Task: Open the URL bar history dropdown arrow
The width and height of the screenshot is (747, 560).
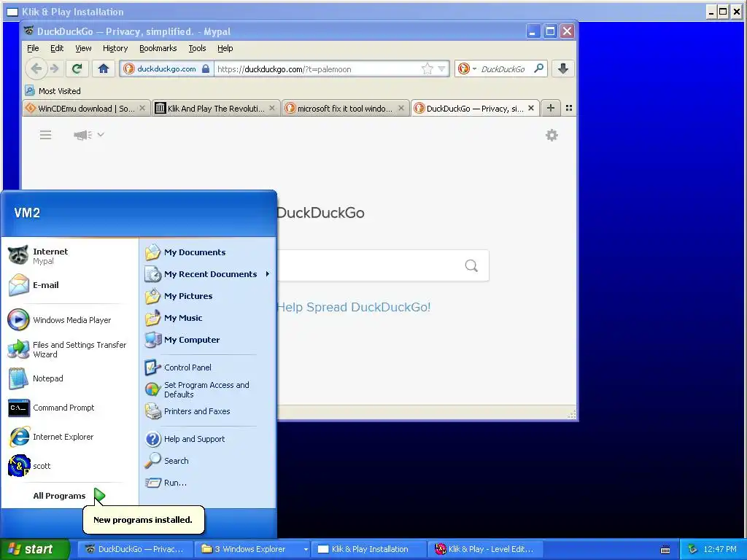Action: (x=441, y=69)
